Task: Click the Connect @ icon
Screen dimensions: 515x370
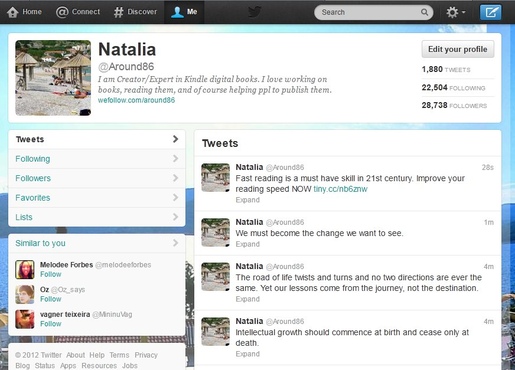Action: 62,12
